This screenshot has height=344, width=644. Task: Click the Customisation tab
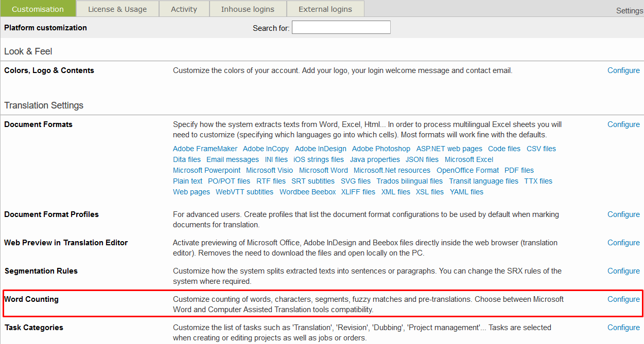38,9
